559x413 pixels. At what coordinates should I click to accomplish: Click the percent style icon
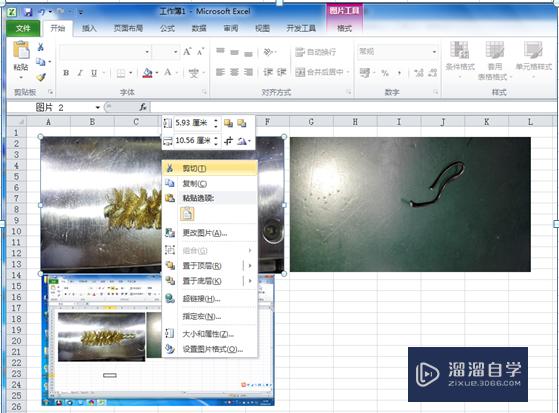385,73
